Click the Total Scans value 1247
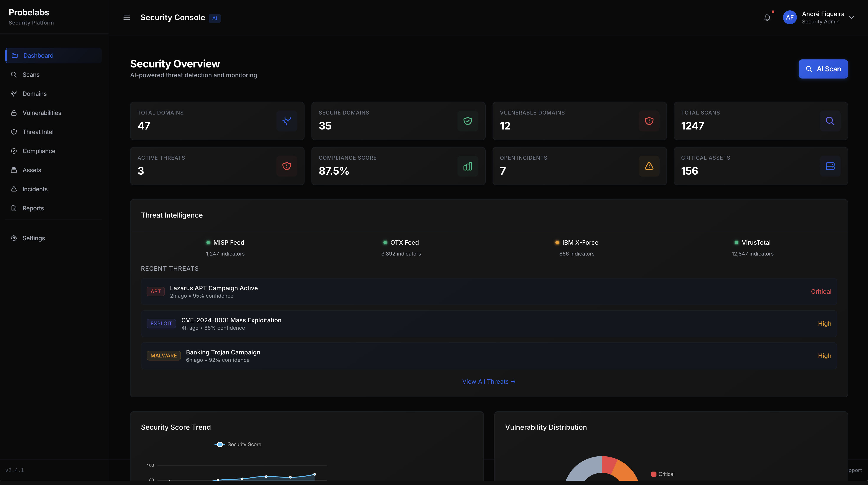 point(693,126)
